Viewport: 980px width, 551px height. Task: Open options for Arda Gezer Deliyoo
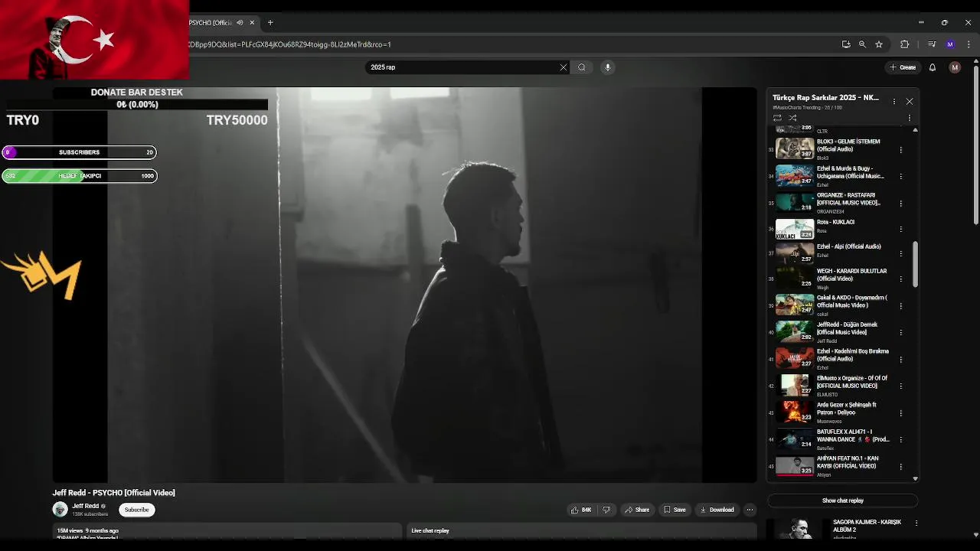point(900,412)
